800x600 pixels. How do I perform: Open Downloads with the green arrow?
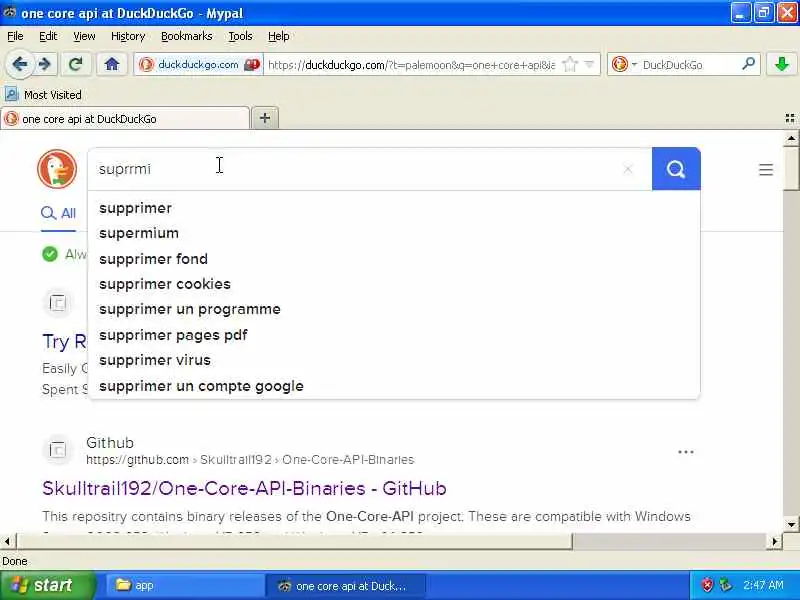coord(782,64)
